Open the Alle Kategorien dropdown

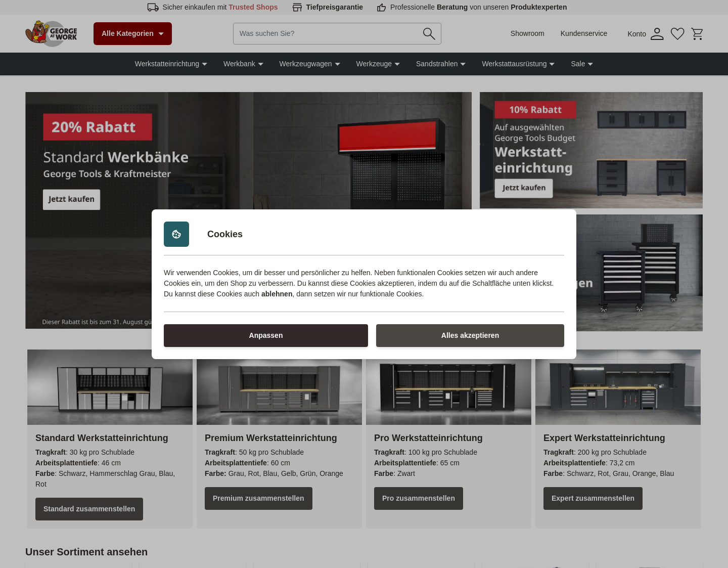click(x=132, y=33)
